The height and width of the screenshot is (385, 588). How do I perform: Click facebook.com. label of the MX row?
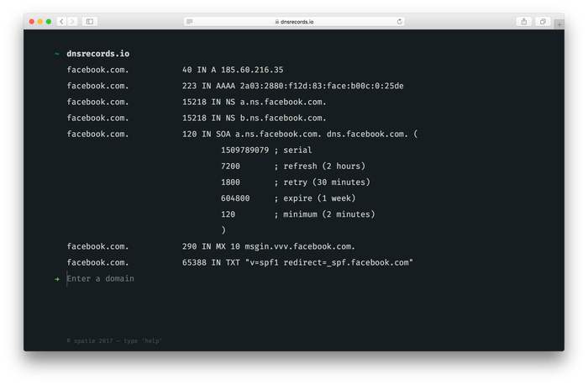(x=98, y=246)
